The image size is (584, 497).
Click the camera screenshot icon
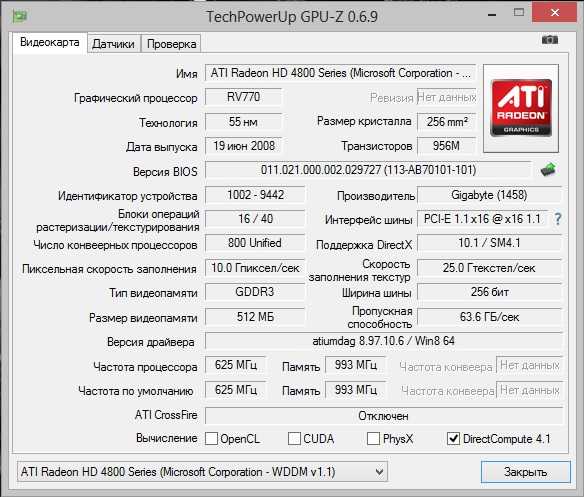coord(550,39)
